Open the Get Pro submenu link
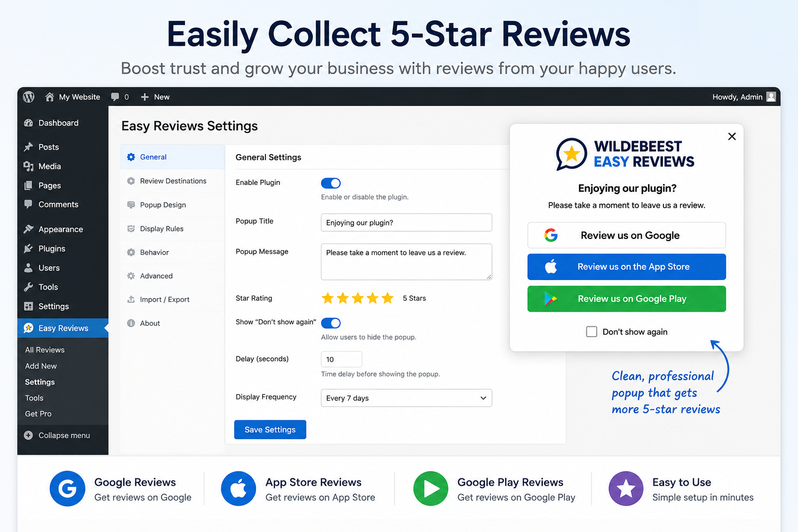This screenshot has width=798, height=532. pyautogui.click(x=38, y=414)
